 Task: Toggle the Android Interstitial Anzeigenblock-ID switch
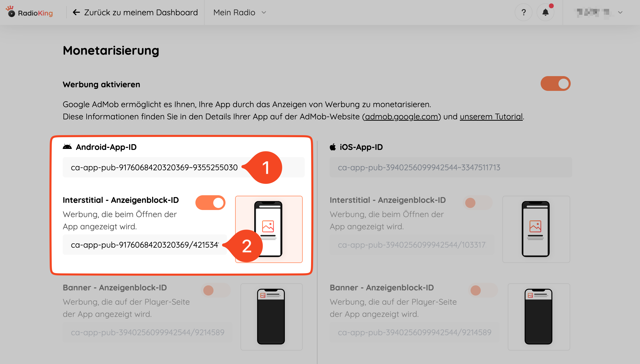pyautogui.click(x=210, y=203)
